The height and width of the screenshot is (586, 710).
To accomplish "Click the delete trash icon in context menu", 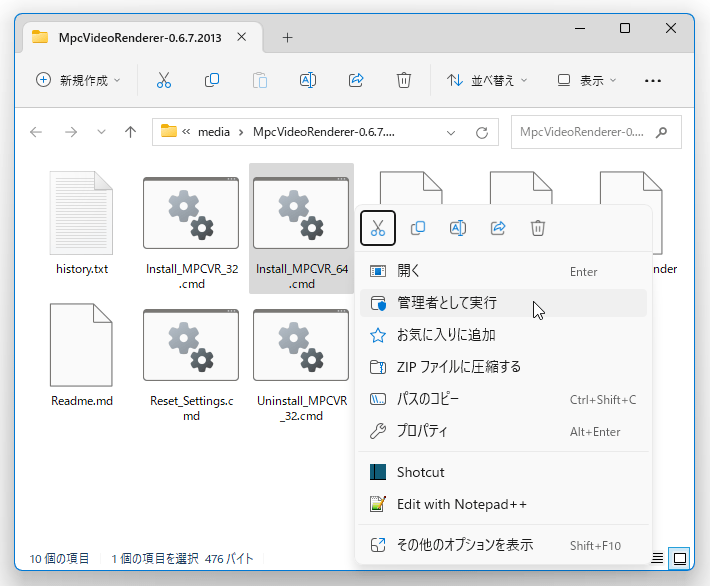I will pyautogui.click(x=537, y=228).
